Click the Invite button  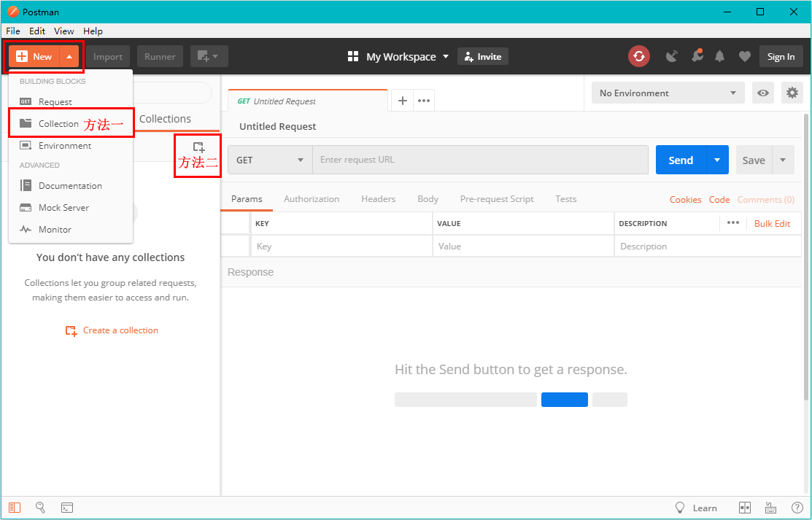coord(483,56)
